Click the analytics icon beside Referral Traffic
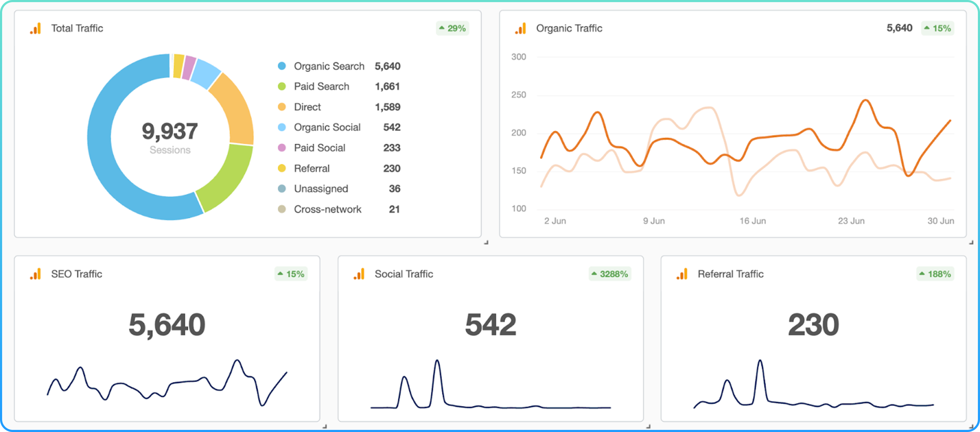The height and width of the screenshot is (432, 980). tap(682, 274)
